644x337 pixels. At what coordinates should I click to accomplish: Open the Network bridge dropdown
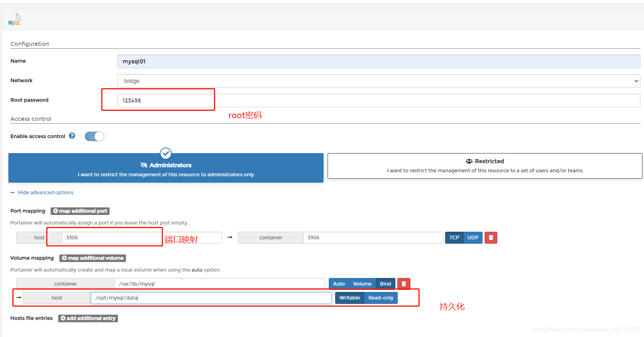[x=379, y=81]
